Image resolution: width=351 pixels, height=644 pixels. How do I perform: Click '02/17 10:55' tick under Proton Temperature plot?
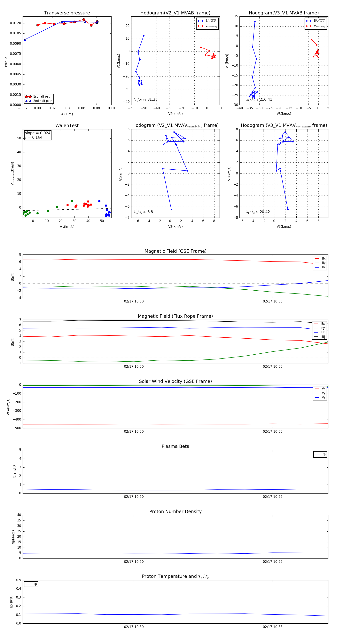click(273, 627)
